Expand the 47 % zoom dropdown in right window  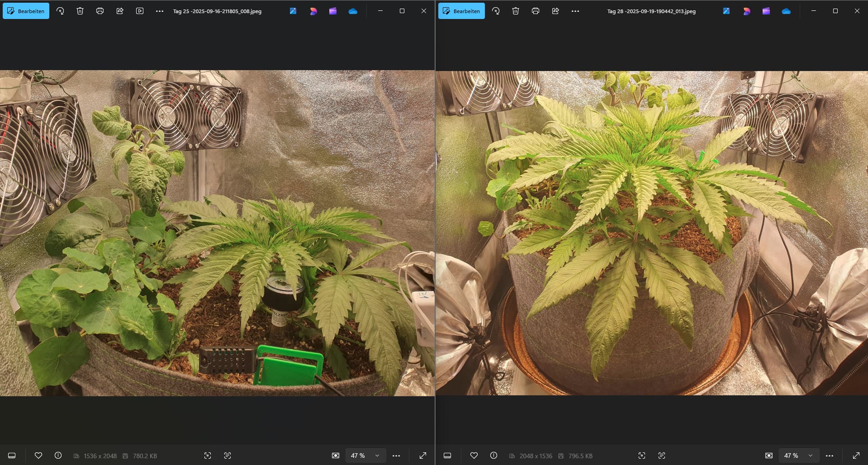tap(810, 456)
